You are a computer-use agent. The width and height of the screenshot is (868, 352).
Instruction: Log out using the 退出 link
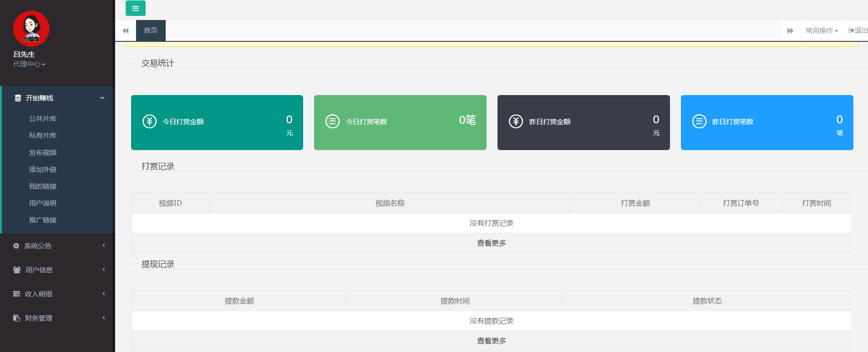tap(858, 30)
